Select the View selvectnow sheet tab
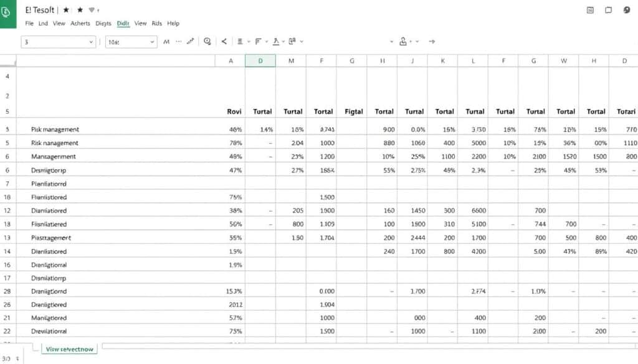Screen dimensions: 638x364 click(x=69, y=349)
